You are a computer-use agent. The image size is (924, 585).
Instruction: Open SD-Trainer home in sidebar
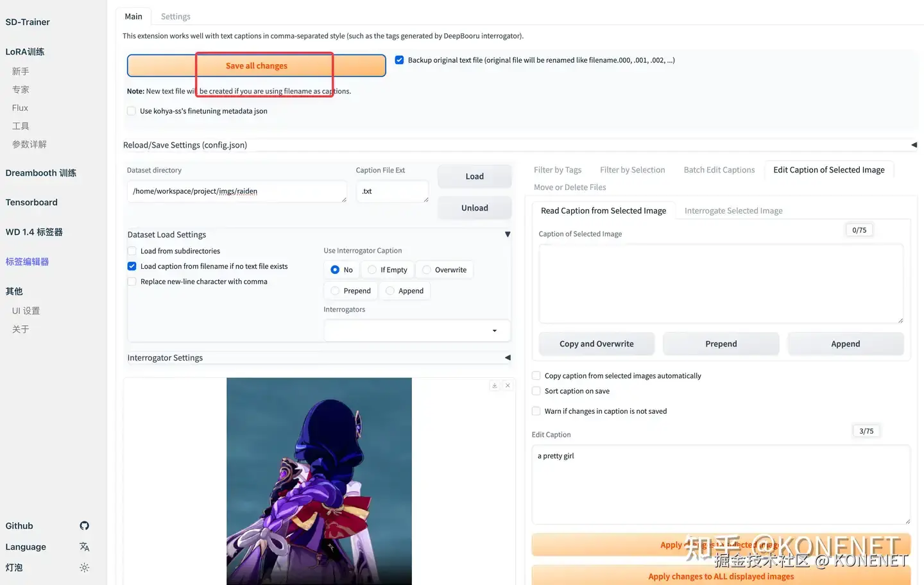(28, 22)
